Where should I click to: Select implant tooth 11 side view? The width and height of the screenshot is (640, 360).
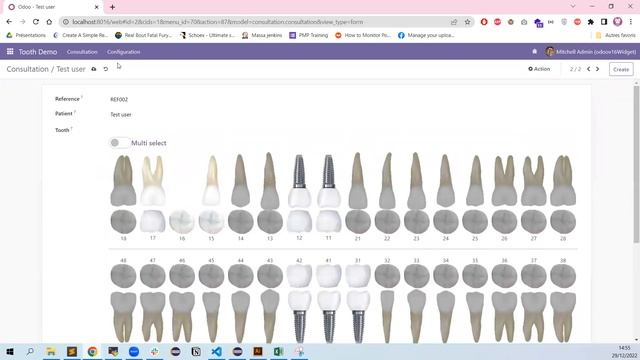[x=329, y=180]
